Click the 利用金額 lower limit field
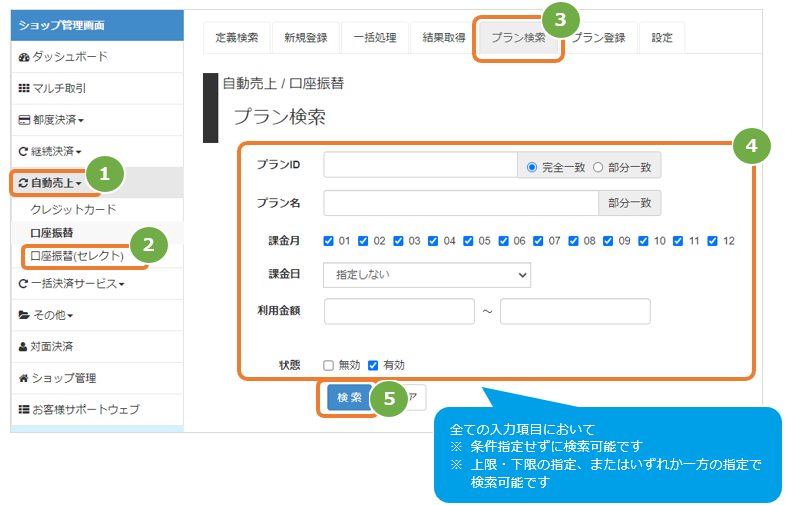 tap(399, 311)
